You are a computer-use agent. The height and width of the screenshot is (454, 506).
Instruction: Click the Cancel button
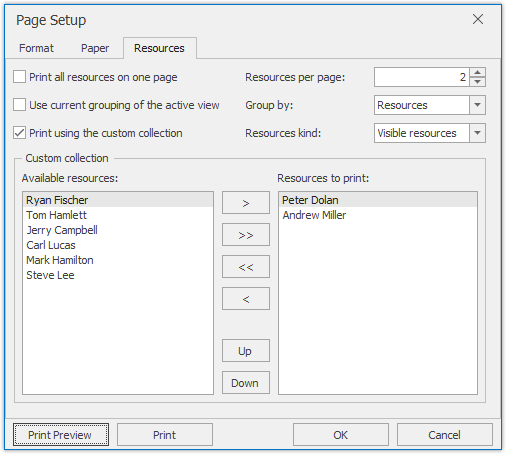[x=444, y=435]
